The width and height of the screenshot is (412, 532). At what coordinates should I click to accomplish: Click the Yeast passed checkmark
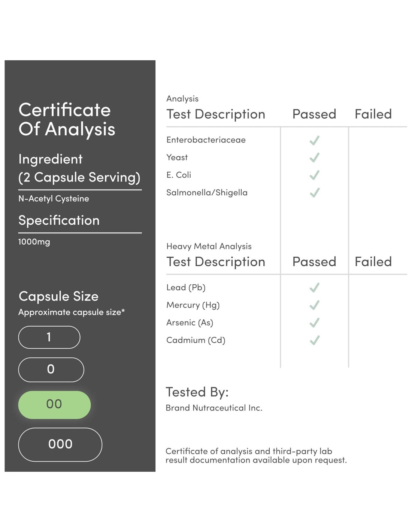coord(314,158)
